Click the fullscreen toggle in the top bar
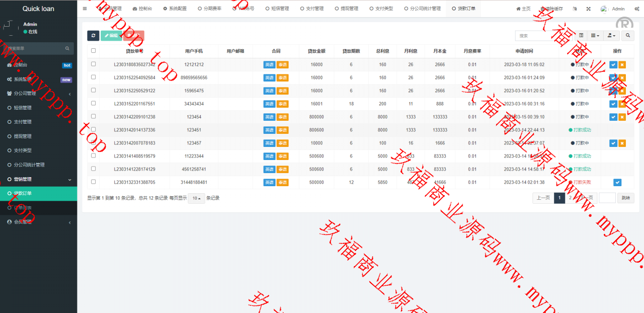The image size is (644, 313). coord(590,9)
